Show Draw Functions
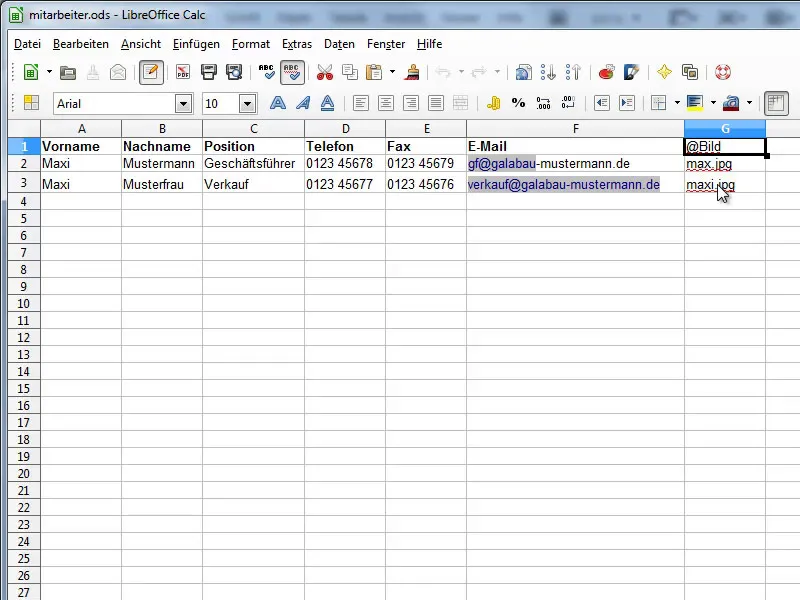This screenshot has height=600, width=800. coord(631,72)
